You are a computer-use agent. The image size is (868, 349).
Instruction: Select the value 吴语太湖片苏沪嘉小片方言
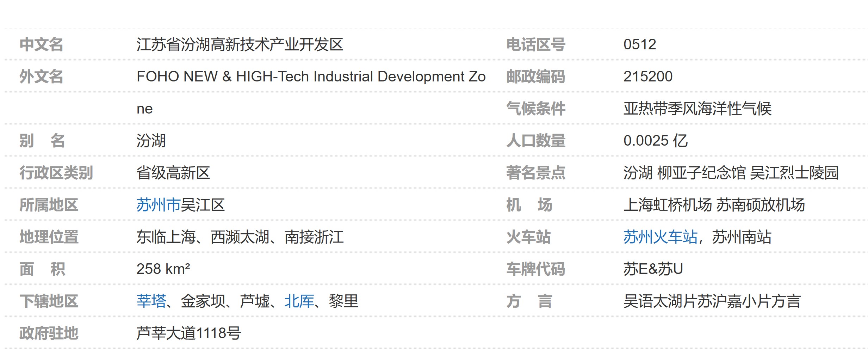(x=712, y=301)
